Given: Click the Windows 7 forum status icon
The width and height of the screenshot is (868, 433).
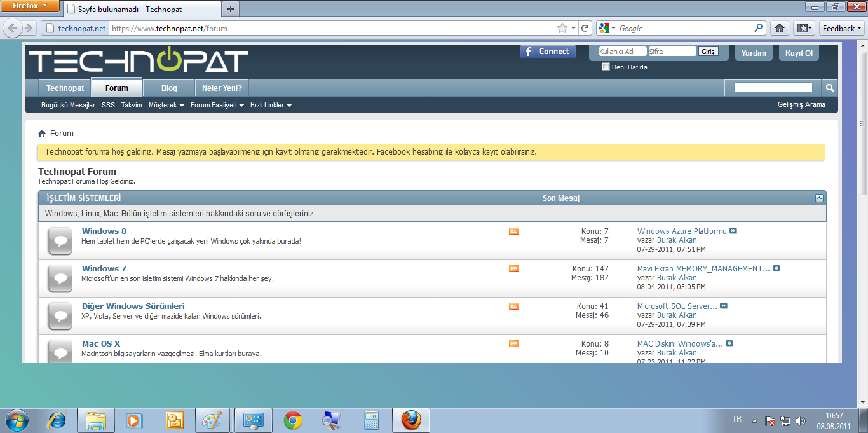Looking at the screenshot, I should click(x=60, y=278).
